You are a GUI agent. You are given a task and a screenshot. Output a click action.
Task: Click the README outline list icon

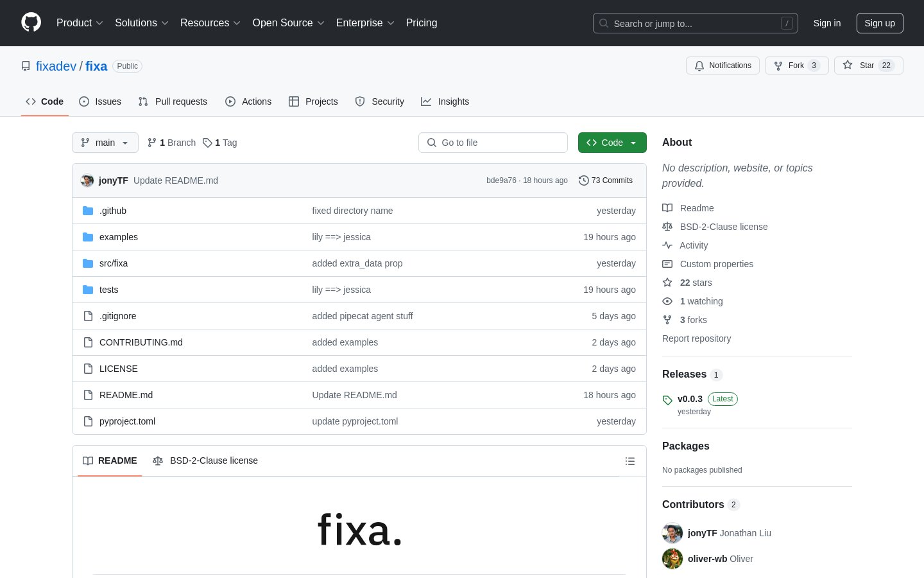click(x=630, y=461)
